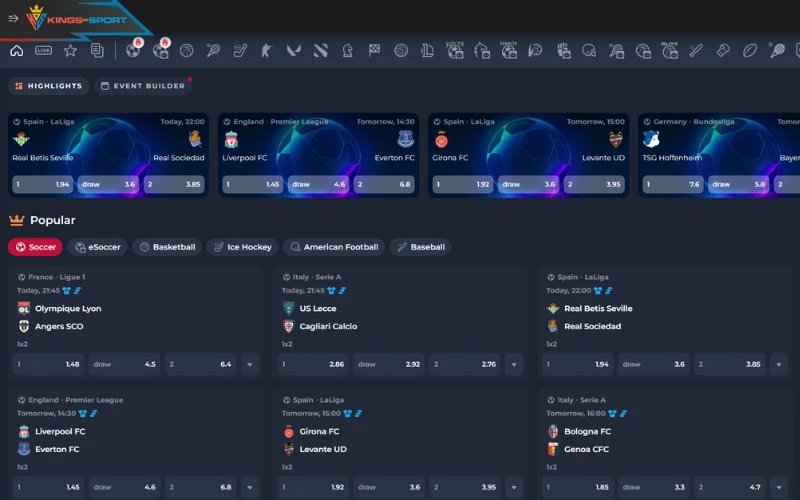
Task: Open Olympique Lyon team name
Action: click(x=68, y=308)
